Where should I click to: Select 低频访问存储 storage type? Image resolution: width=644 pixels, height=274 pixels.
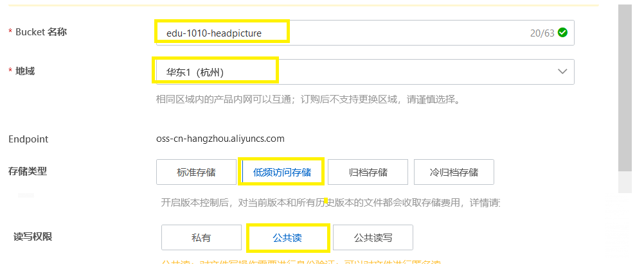click(282, 172)
